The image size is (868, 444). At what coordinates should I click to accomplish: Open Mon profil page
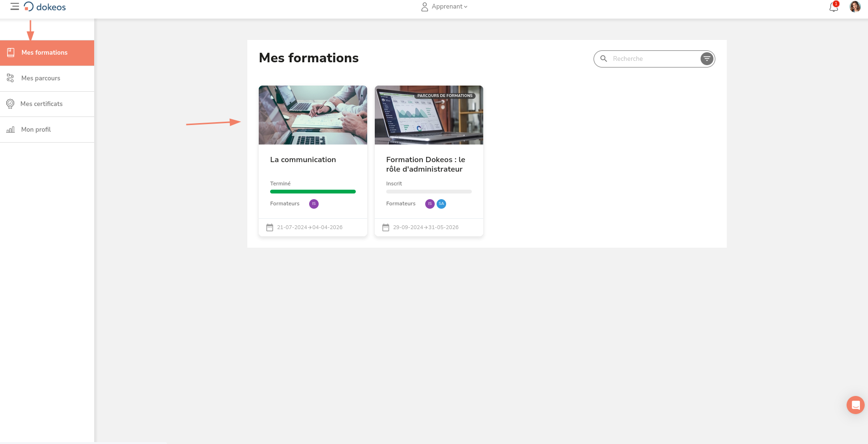click(36, 130)
